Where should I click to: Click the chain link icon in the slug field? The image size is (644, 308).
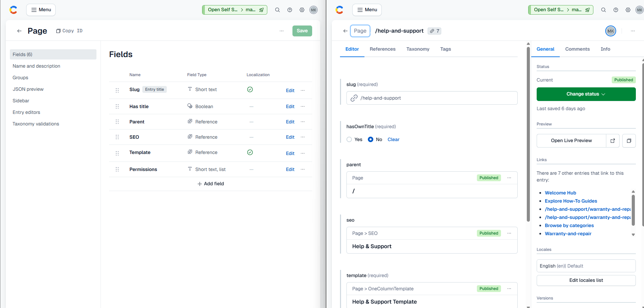(x=354, y=98)
